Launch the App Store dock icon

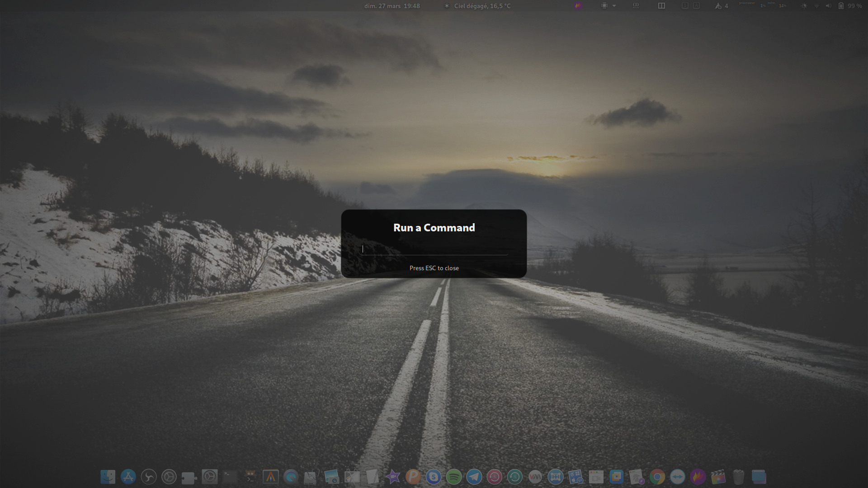128,477
